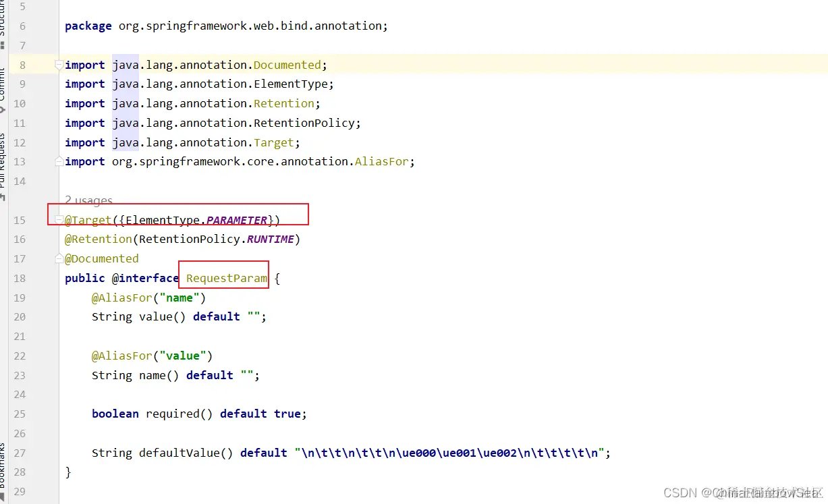Click gutter line number 6
The image size is (828, 504).
[22, 26]
